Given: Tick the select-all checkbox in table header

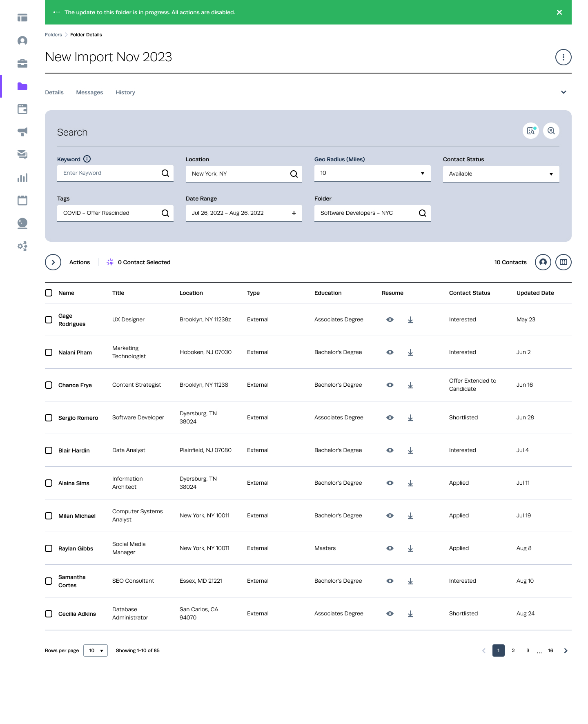Looking at the screenshot, I should tap(49, 293).
